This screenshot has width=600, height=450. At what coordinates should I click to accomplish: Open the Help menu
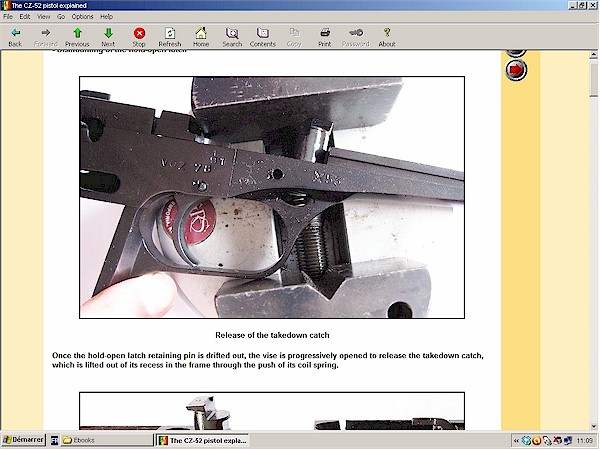tap(106, 16)
